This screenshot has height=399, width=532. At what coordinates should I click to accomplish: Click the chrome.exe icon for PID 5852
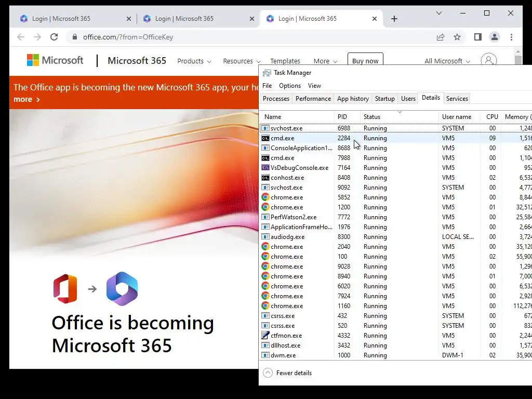tap(265, 197)
